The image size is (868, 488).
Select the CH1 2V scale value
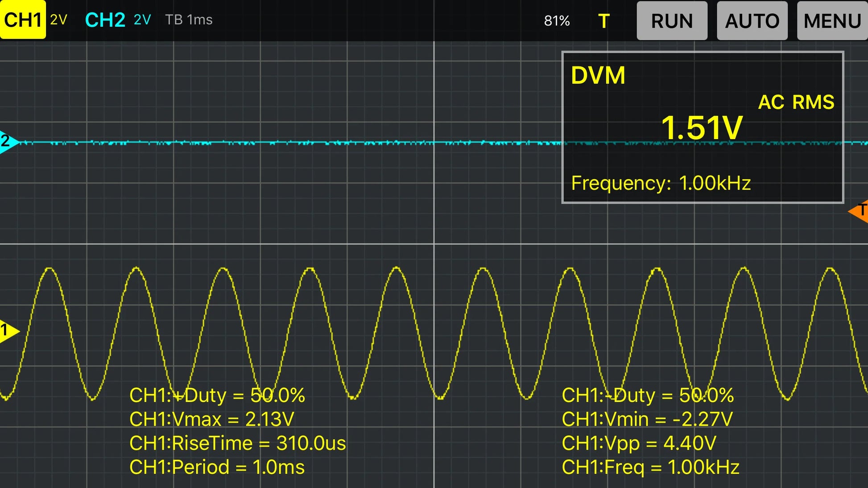[58, 20]
